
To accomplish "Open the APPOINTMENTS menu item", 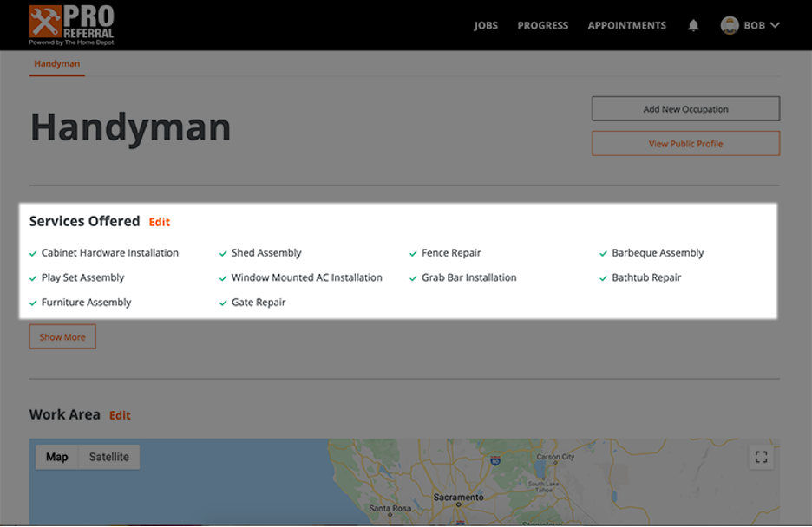I will pyautogui.click(x=626, y=25).
